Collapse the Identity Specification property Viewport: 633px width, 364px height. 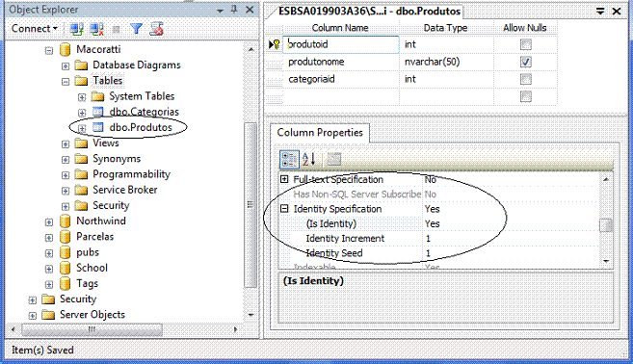pos(284,209)
